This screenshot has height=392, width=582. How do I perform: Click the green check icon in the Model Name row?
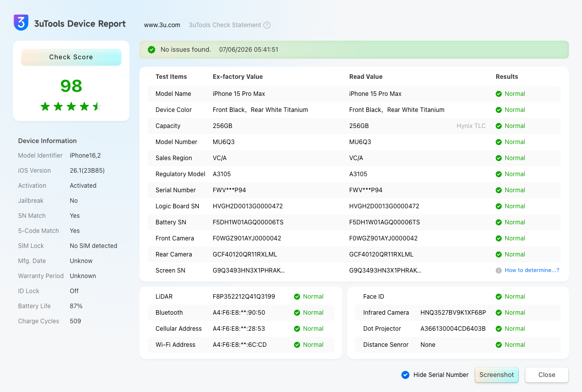[499, 94]
